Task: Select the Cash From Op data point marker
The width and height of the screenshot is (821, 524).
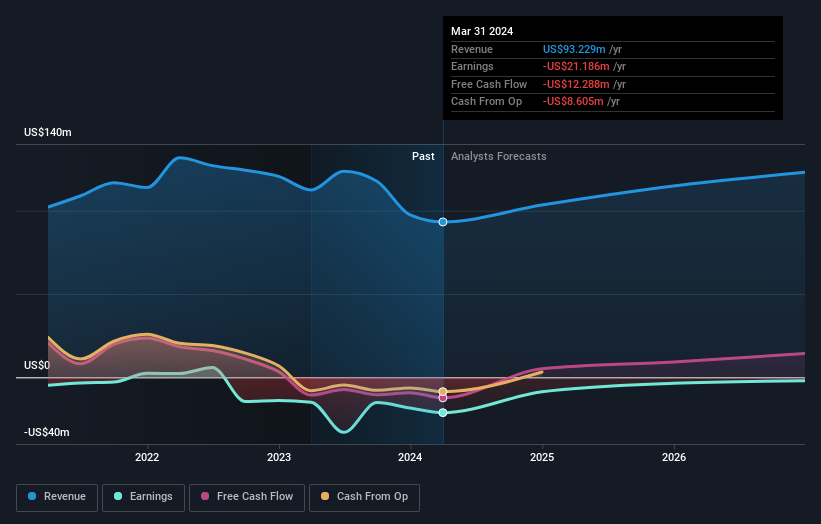Action: (443, 392)
